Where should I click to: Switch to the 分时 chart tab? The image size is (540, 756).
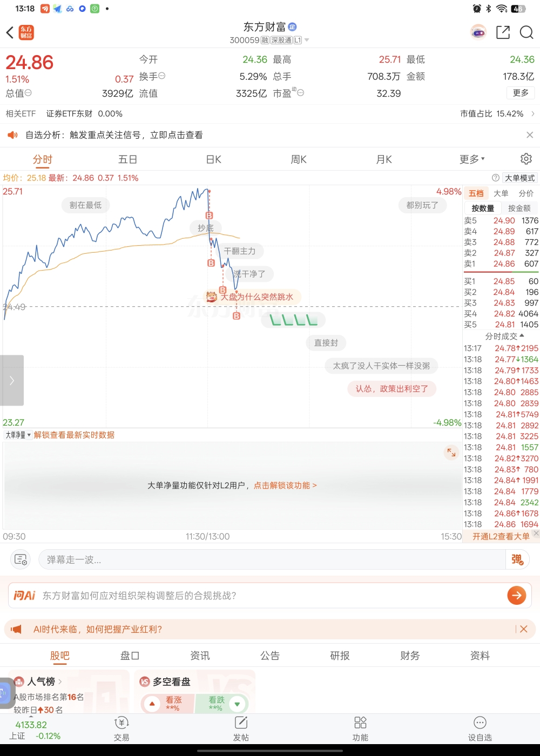click(x=43, y=159)
